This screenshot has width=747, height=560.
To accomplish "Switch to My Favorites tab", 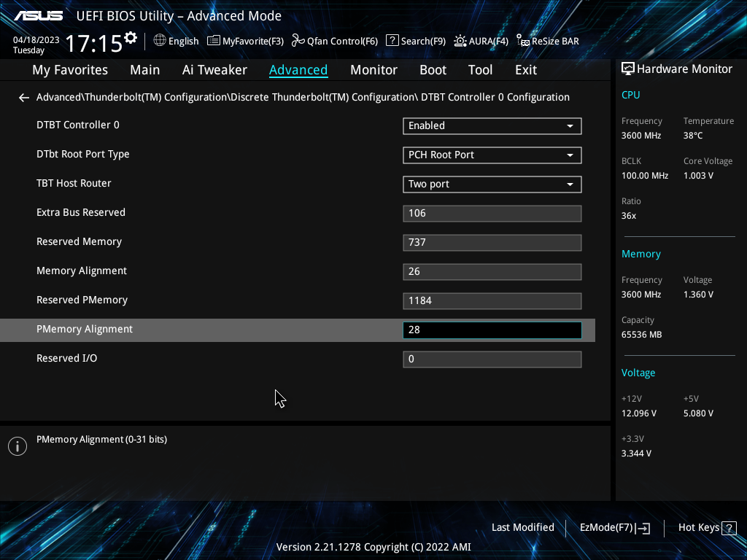I will pos(70,70).
